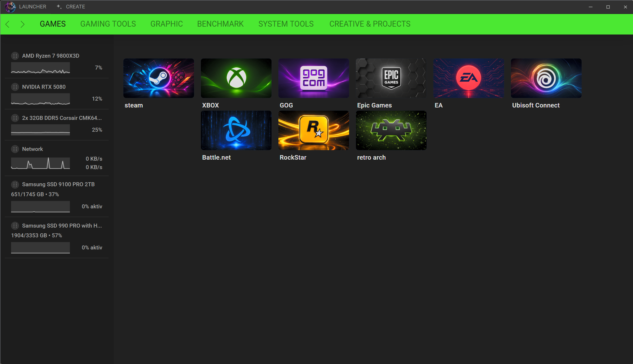Maximize the launcher window
The height and width of the screenshot is (364, 633).
[x=608, y=7]
